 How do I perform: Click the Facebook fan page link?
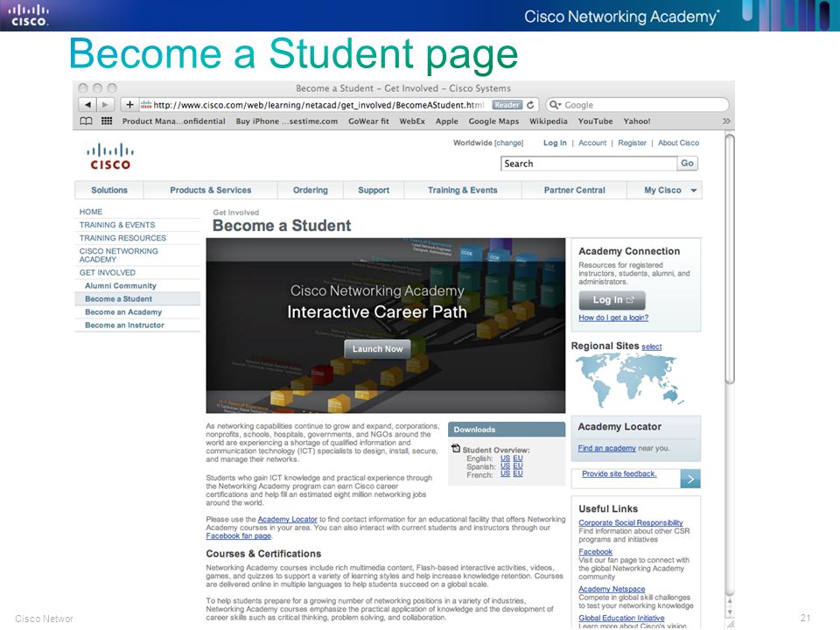click(x=238, y=535)
